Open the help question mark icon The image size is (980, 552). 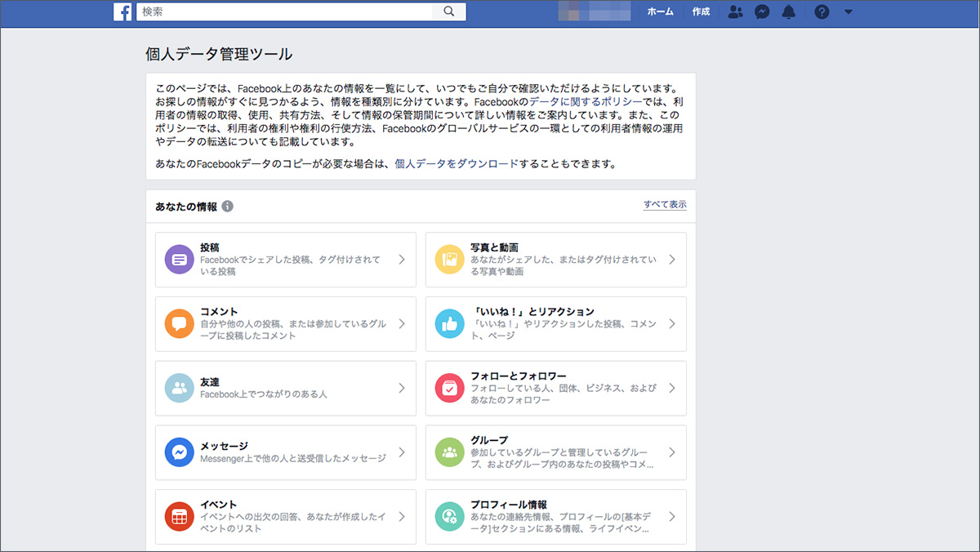click(822, 11)
